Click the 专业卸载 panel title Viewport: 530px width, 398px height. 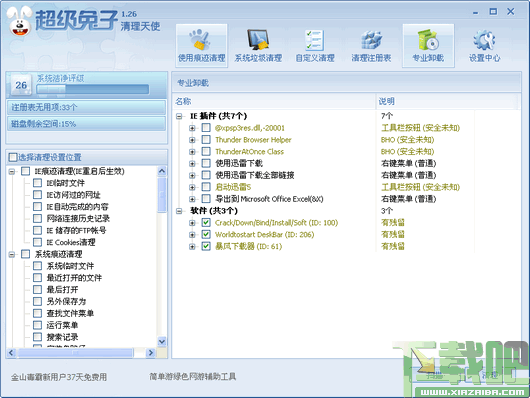193,83
